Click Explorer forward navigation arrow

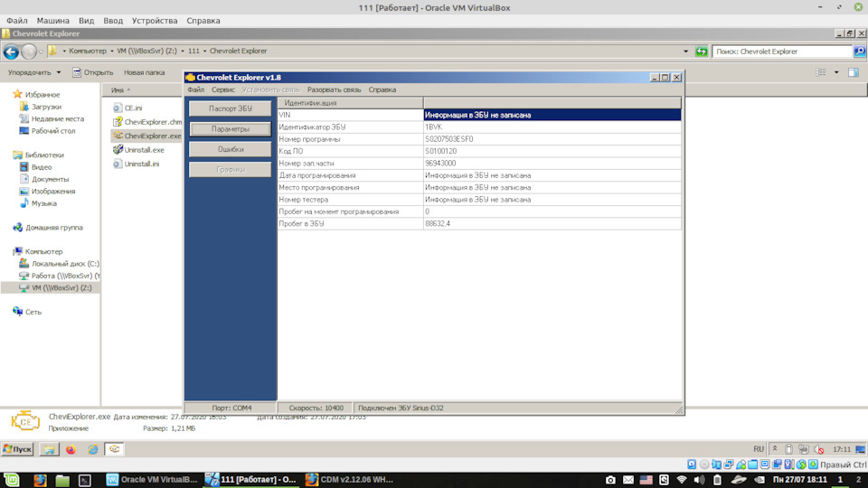(x=29, y=52)
